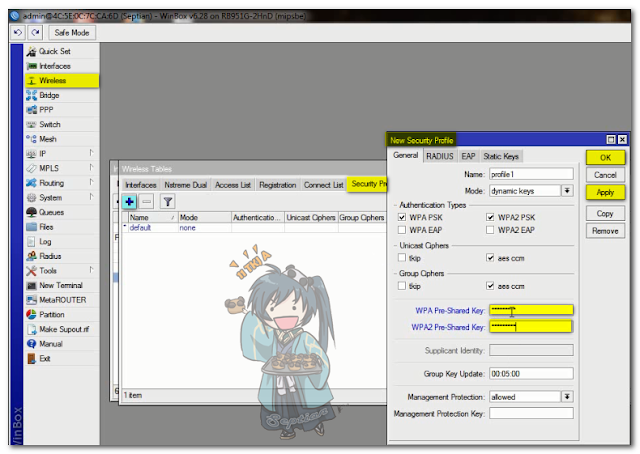Image resolution: width=640 pixels, height=454 pixels.
Task: Click WPA2 Pre-Shared Key field
Action: (531, 327)
